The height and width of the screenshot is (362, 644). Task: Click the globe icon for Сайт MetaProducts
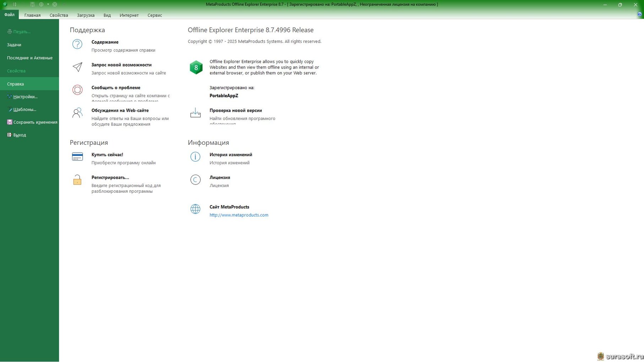pyautogui.click(x=195, y=209)
